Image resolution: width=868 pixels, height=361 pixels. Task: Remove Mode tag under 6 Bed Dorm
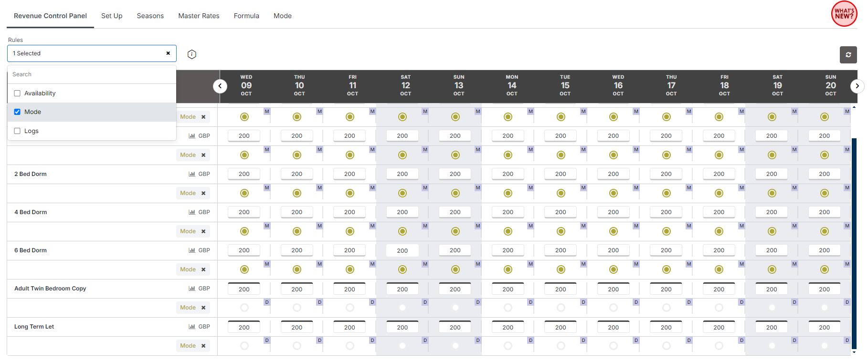203,269
